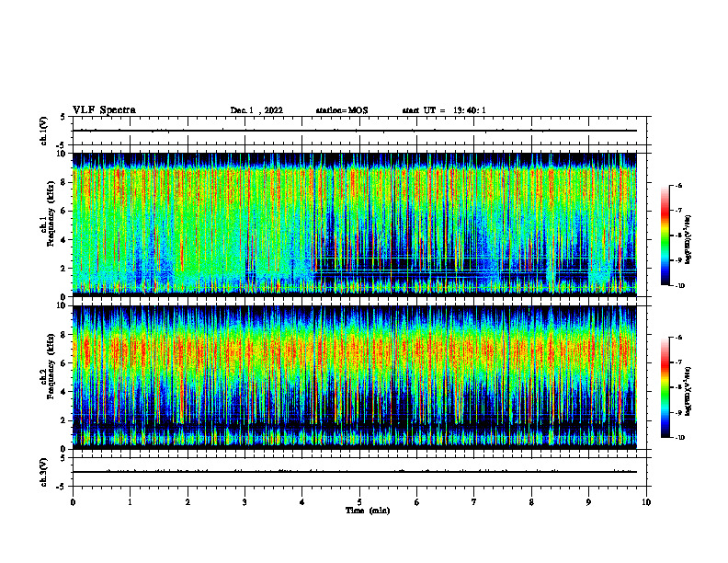The width and height of the screenshot is (728, 563).
Task: Click the start UT 13:40:1 text
Action: coord(444,110)
